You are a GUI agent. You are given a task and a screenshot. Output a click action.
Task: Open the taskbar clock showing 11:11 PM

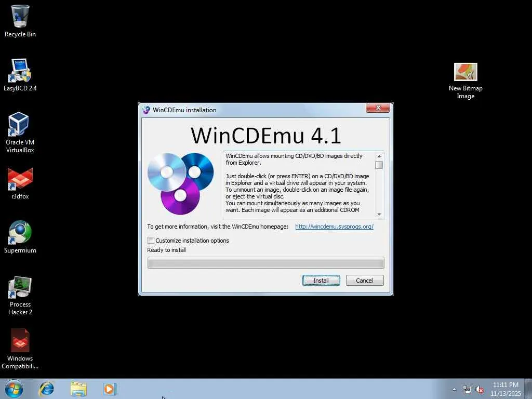pos(506,389)
